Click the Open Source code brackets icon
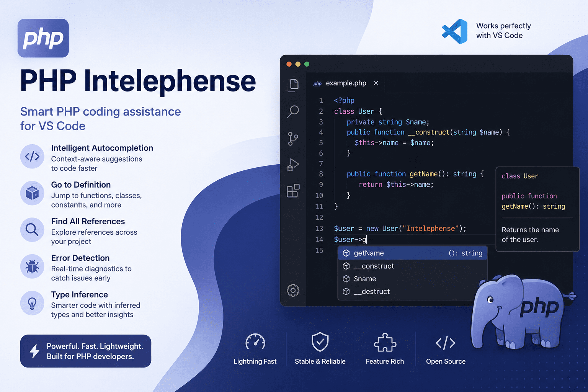 pos(446,343)
